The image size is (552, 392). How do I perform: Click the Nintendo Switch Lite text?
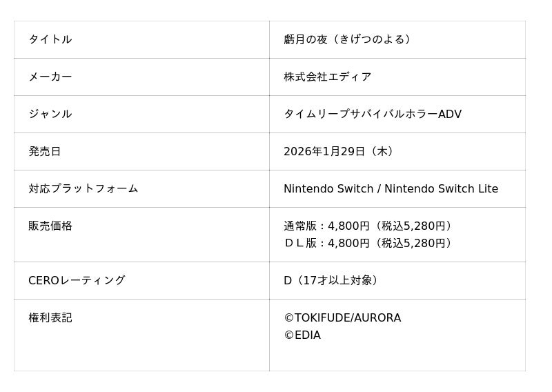point(441,188)
